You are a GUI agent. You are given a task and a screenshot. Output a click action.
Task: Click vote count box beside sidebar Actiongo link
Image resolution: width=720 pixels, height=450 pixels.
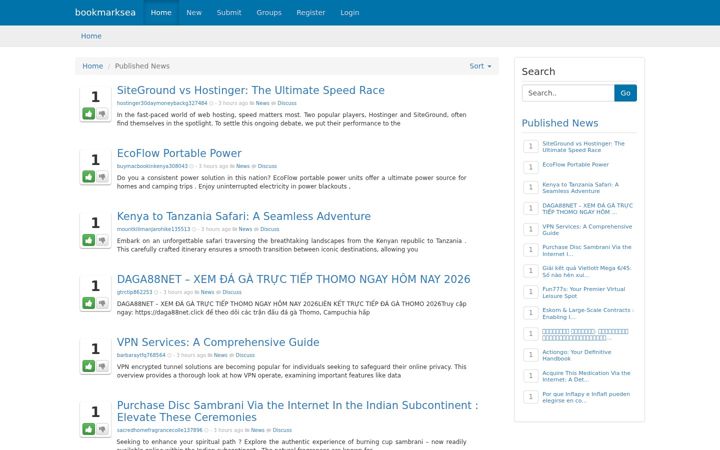(531, 355)
